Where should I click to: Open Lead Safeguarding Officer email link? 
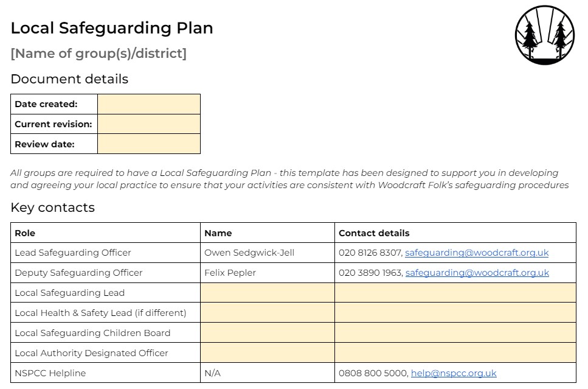(477, 253)
